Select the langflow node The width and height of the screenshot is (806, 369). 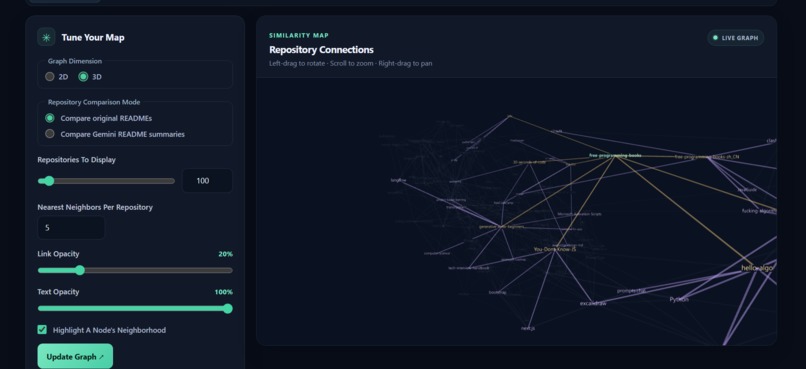pyautogui.click(x=398, y=180)
